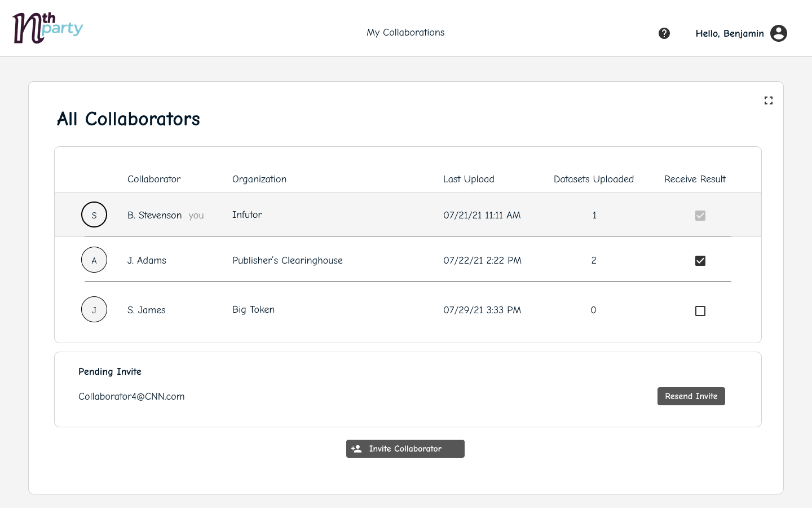Click the "you" label beside B. Stevenson
812x508 pixels.
click(196, 216)
